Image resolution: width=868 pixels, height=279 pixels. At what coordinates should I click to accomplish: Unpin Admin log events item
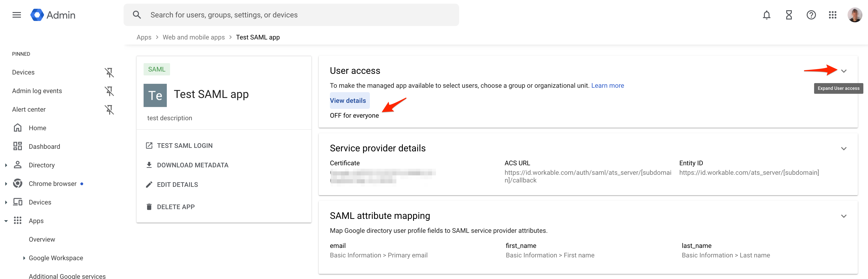pos(109,91)
